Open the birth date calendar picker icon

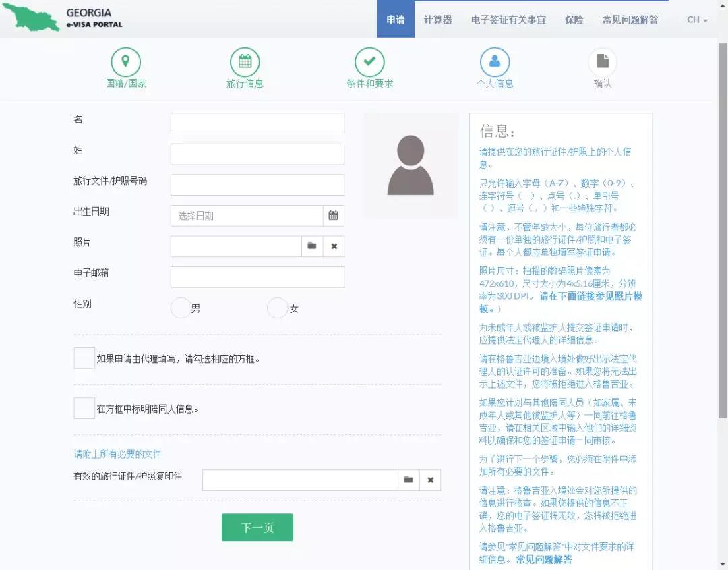[333, 216]
